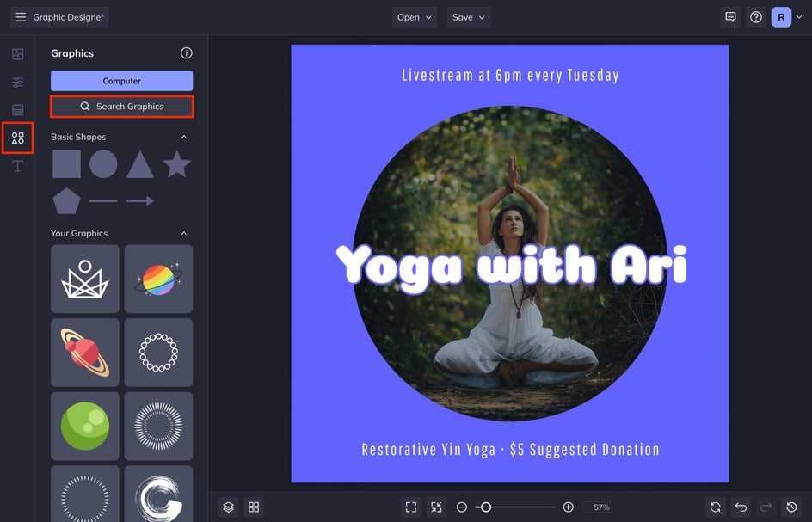Click the Computer upload button
The width and height of the screenshot is (812, 522).
click(x=121, y=81)
